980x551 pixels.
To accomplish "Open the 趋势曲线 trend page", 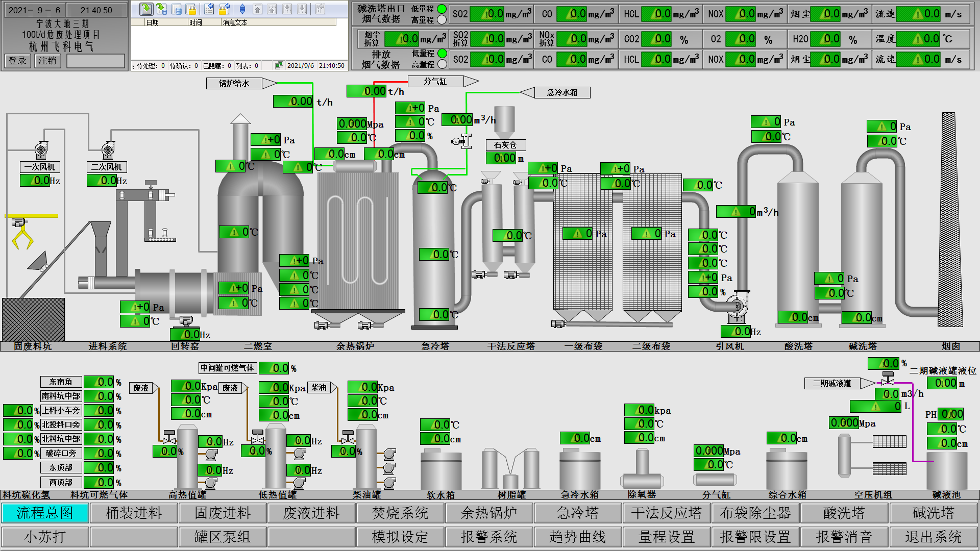I will pyautogui.click(x=577, y=537).
